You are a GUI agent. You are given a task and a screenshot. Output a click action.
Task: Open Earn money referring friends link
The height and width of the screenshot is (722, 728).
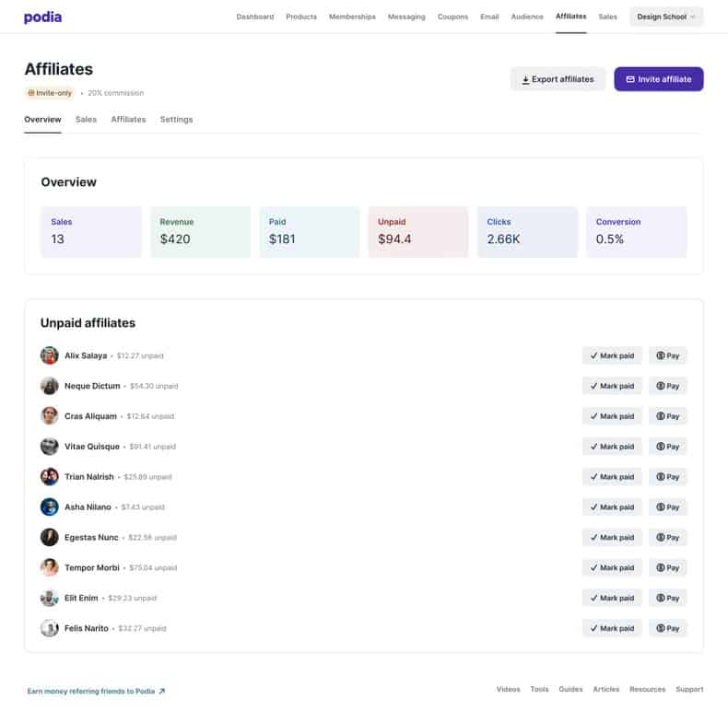point(96,691)
